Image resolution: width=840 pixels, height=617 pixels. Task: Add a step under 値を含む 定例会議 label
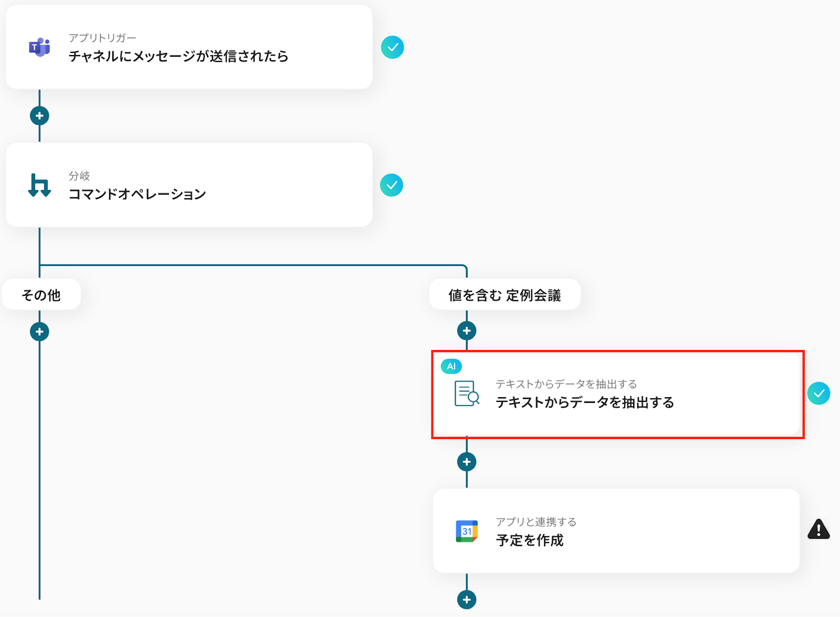tap(467, 331)
